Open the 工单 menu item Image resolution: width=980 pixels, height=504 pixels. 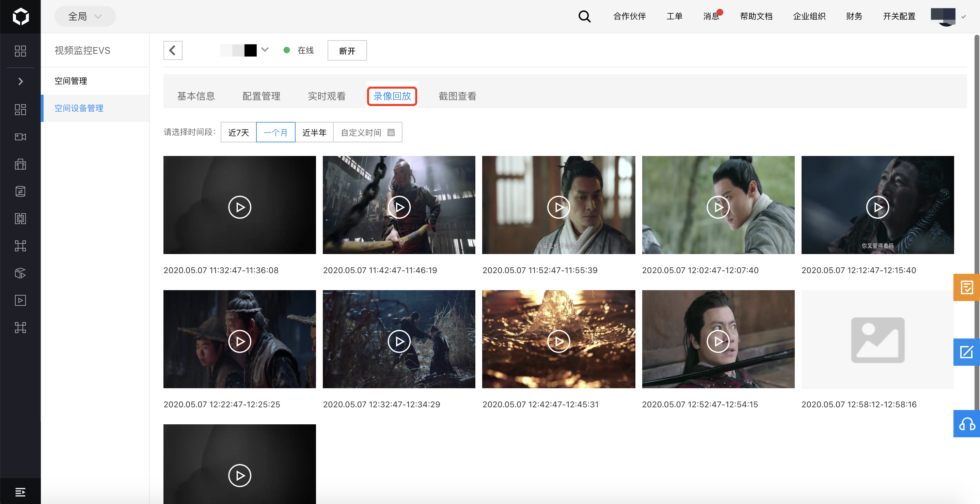click(674, 16)
